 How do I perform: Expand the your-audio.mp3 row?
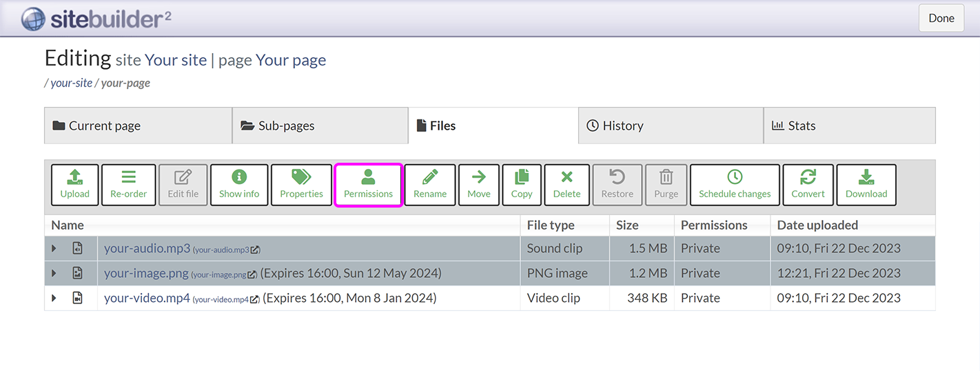pos(54,249)
